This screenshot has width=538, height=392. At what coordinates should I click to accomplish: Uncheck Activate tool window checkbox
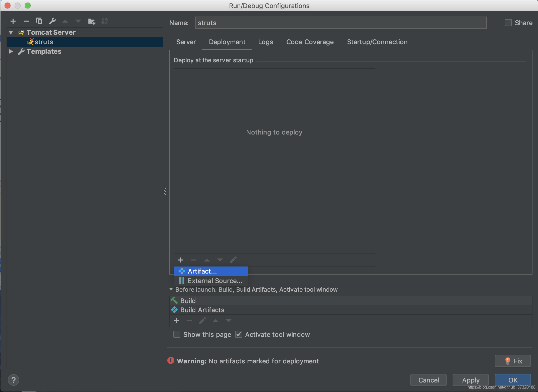[x=239, y=335]
